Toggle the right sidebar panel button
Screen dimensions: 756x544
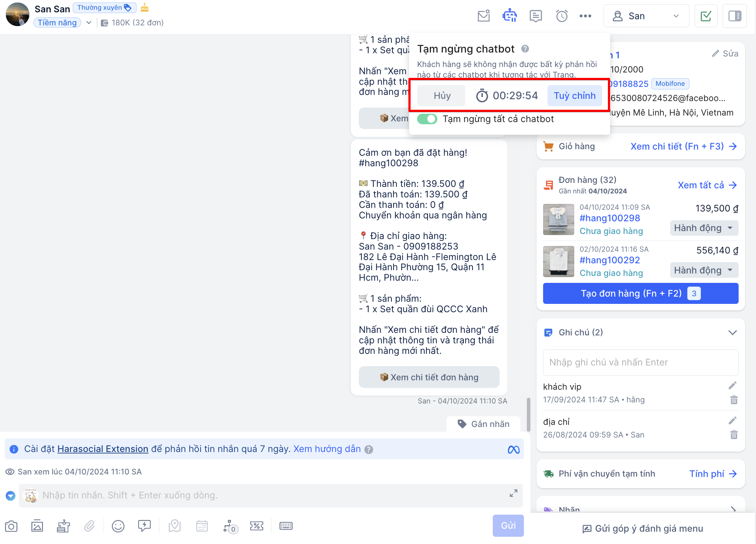(735, 16)
